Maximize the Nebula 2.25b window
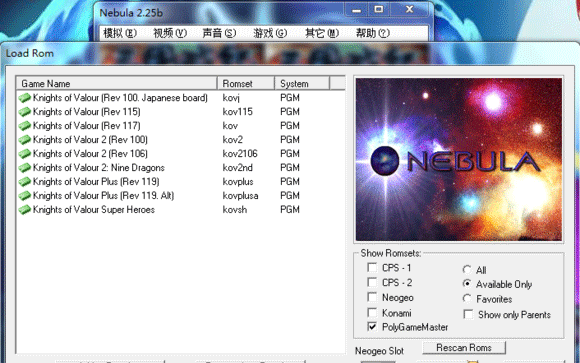This screenshot has height=363, width=580. [x=378, y=10]
